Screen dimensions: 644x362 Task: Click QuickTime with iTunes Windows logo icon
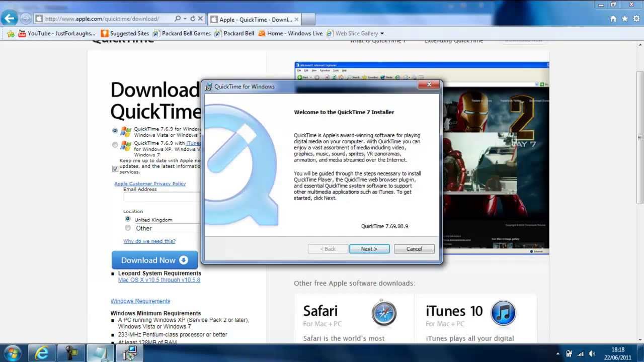(126, 146)
